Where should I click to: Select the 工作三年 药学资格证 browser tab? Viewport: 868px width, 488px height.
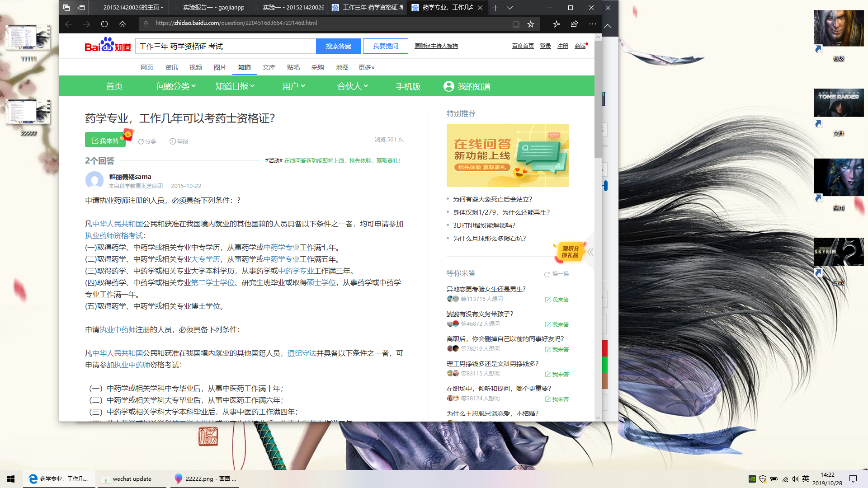click(x=368, y=8)
